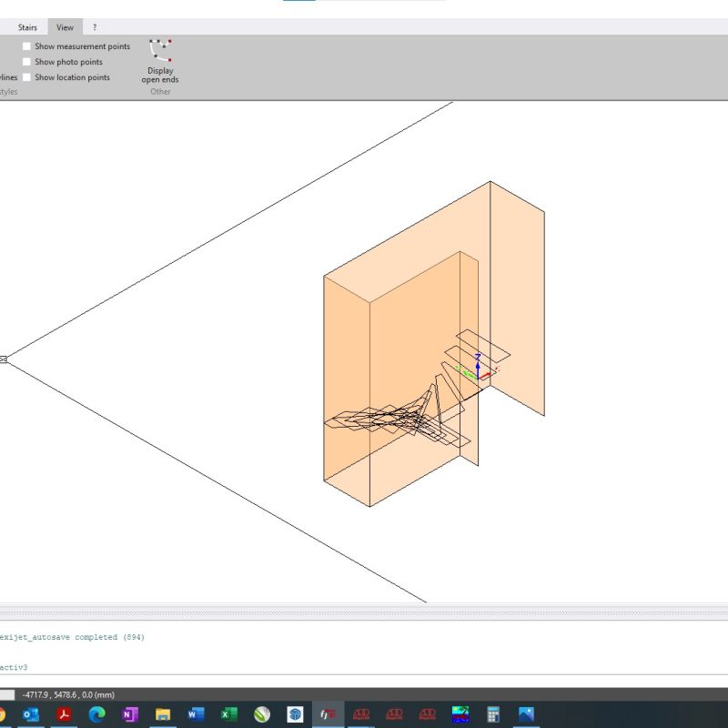Open Microsoft Edge browser in taskbar
This screenshot has height=728, width=728.
[x=97, y=714]
